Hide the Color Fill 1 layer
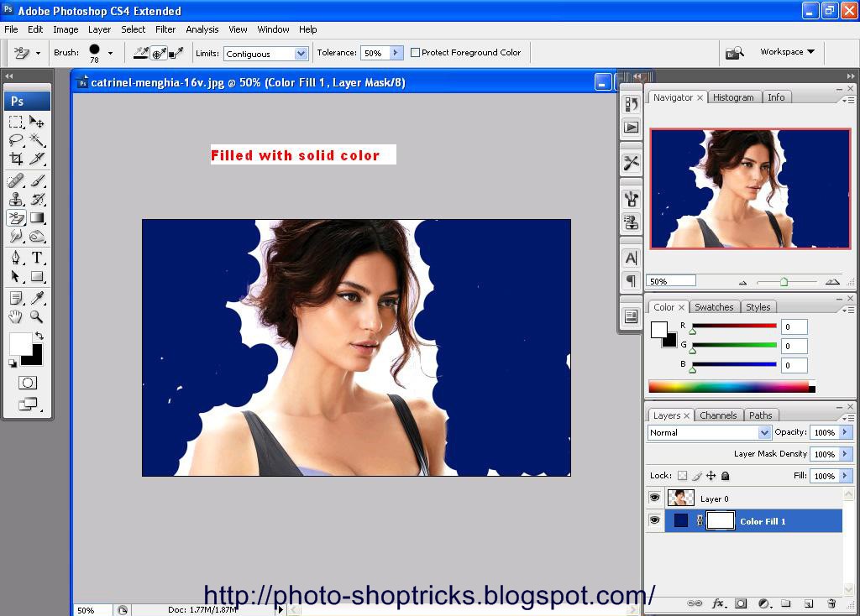This screenshot has height=616, width=860. [654, 520]
